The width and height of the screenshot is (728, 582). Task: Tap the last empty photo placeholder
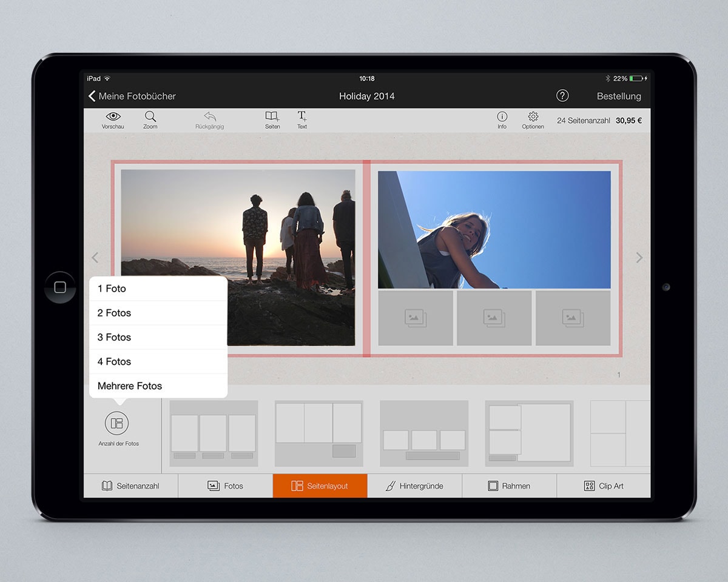[x=573, y=318]
